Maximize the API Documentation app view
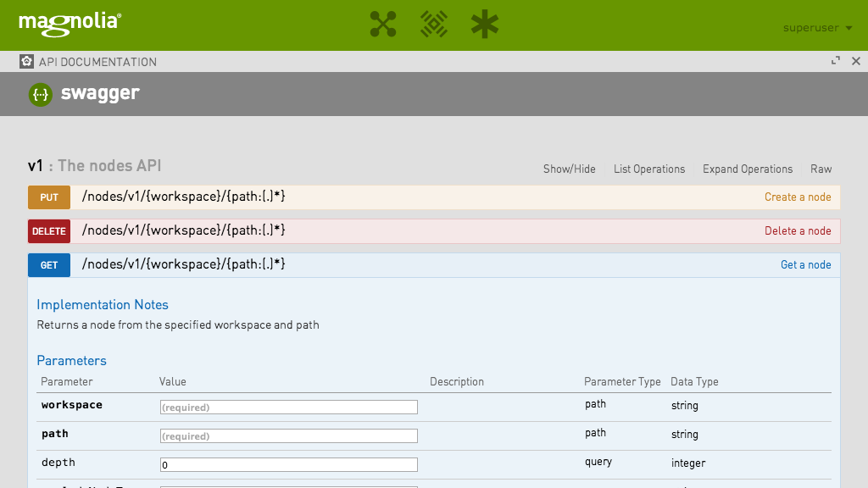868x488 pixels. [x=836, y=61]
